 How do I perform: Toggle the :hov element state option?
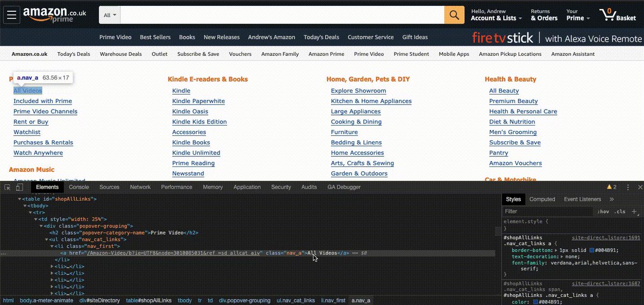[604, 212]
